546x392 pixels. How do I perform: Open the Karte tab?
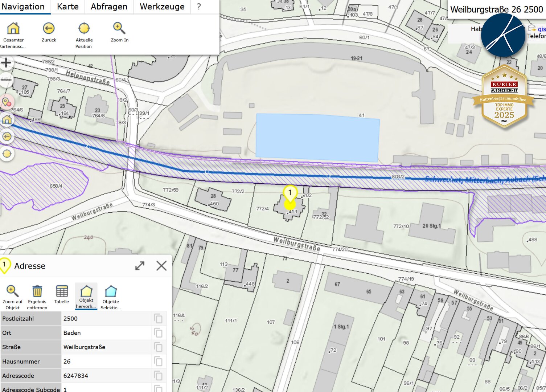67,7
